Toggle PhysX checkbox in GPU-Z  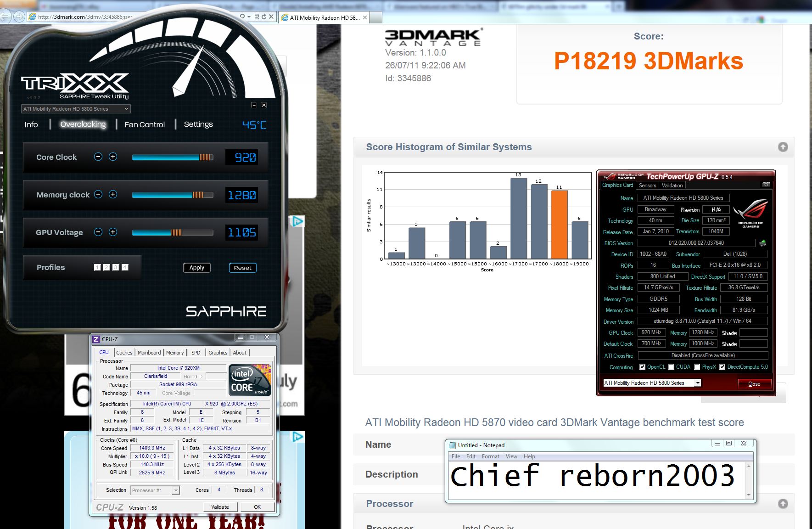click(x=697, y=367)
